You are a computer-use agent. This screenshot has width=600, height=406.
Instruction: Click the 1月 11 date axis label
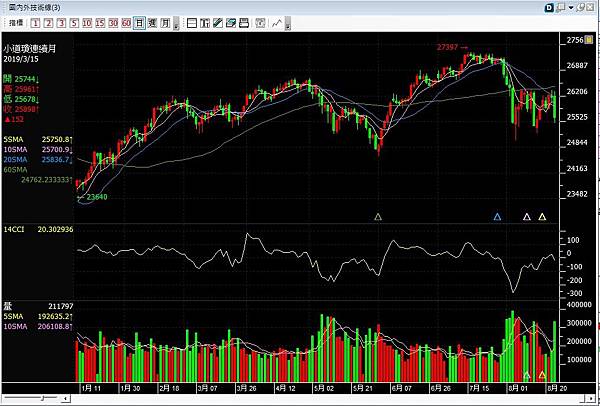click(91, 388)
